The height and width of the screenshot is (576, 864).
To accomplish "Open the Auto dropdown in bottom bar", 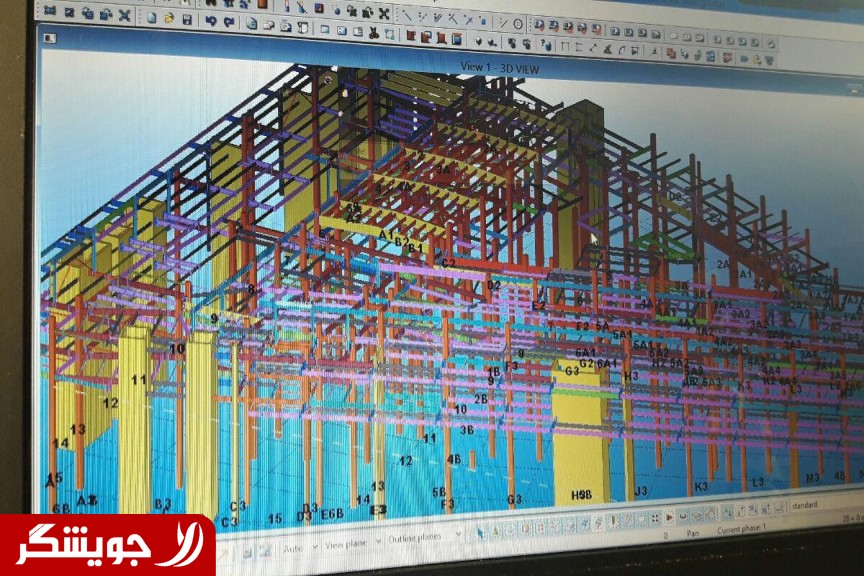I will pyautogui.click(x=298, y=547).
